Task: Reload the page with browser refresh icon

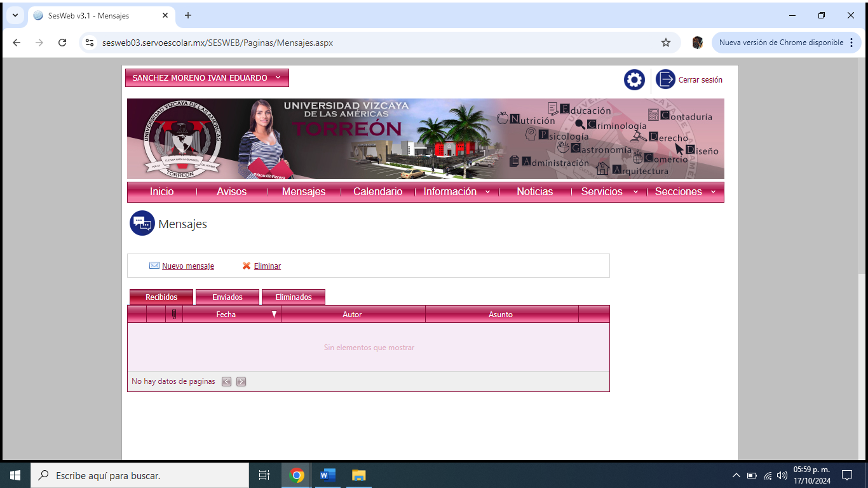Action: coord(62,43)
